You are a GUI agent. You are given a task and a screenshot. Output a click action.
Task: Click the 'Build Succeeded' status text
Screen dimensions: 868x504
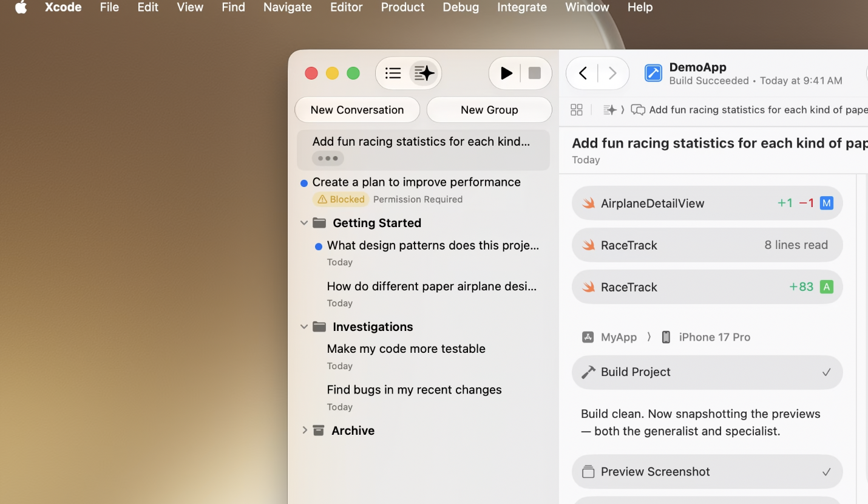coord(709,81)
